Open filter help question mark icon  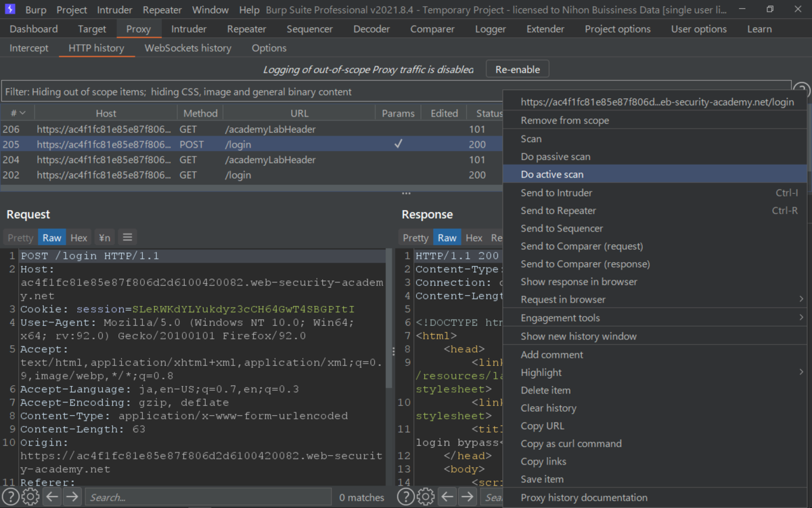[x=802, y=91]
